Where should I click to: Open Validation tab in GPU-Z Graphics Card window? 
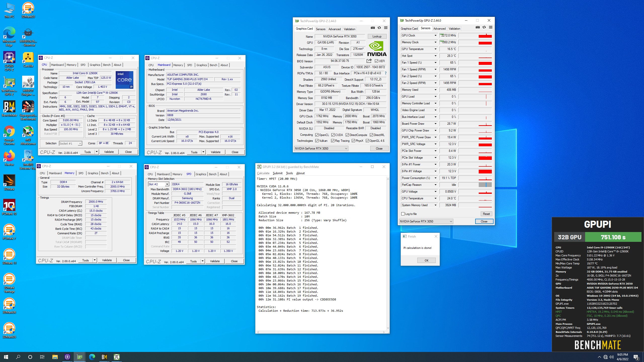point(350,29)
